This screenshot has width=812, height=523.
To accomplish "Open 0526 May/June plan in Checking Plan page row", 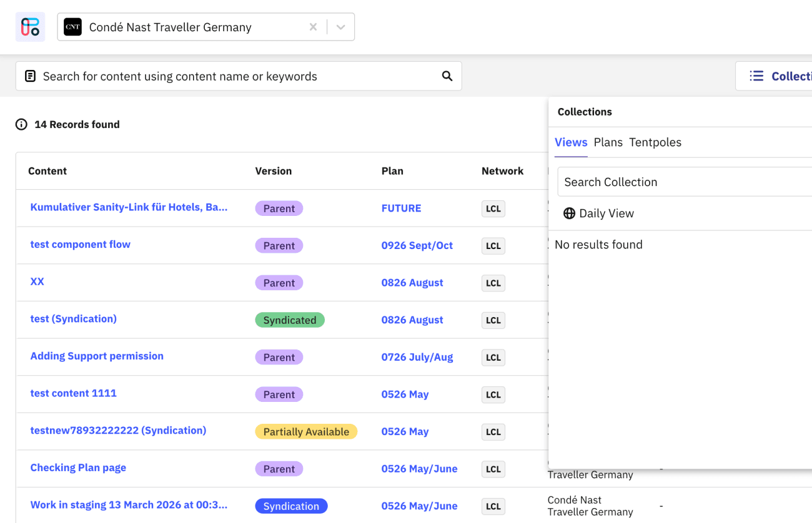I will click(x=419, y=469).
